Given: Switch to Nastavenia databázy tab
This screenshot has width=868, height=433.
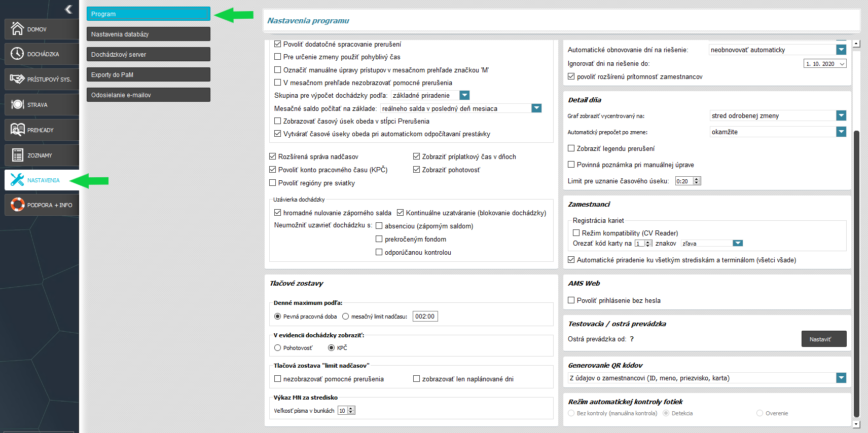Looking at the screenshot, I should pos(149,34).
